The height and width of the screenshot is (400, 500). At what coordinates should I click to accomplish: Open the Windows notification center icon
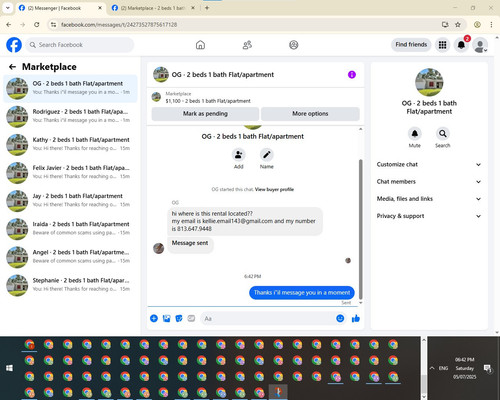(x=487, y=368)
